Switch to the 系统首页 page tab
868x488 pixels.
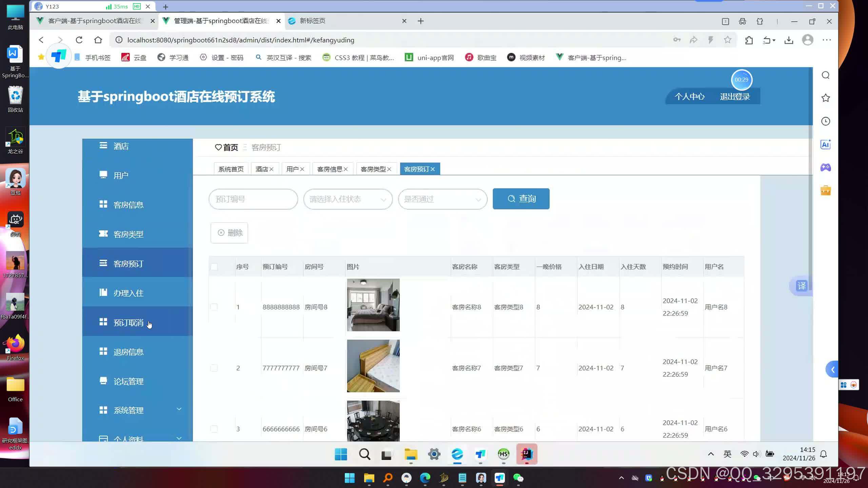tap(231, 169)
